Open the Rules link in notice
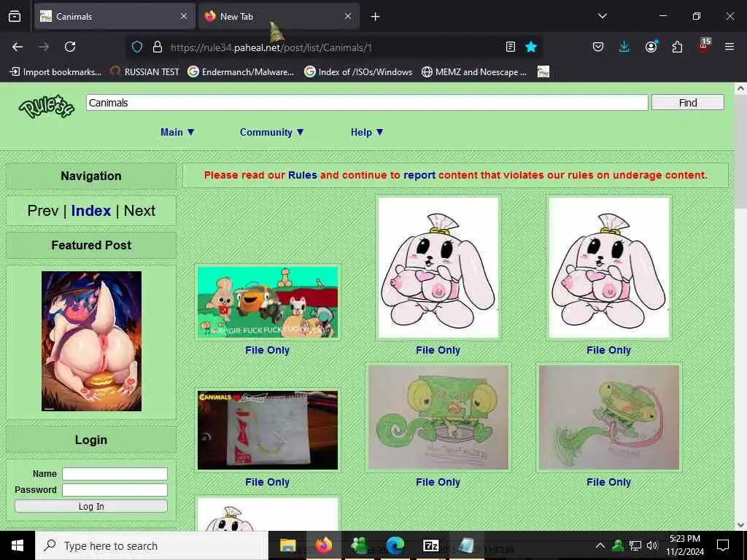Viewport: 747px width, 560px height. pos(303,175)
